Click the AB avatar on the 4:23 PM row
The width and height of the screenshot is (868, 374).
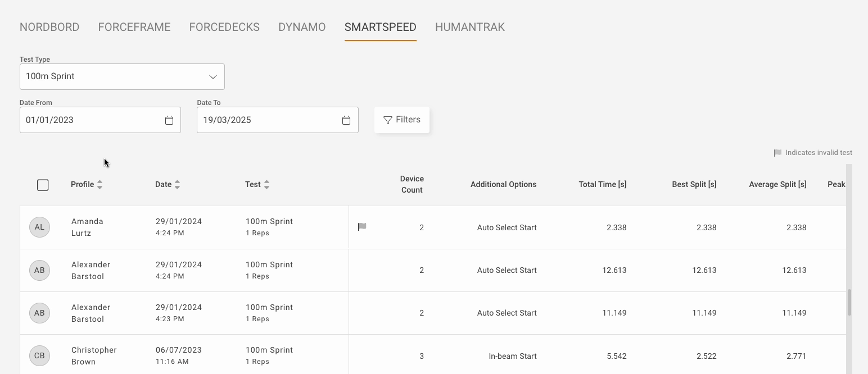pos(39,313)
